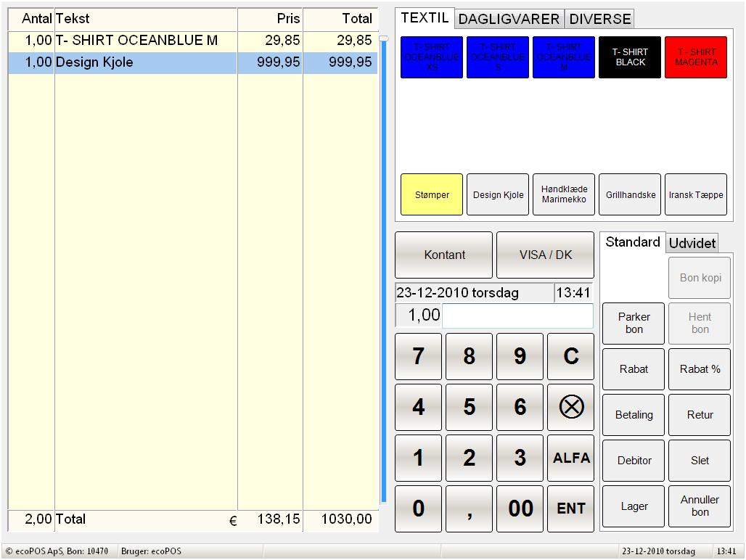The image size is (746, 560).
Task: Open the ALFA keyboard
Action: coord(570,458)
